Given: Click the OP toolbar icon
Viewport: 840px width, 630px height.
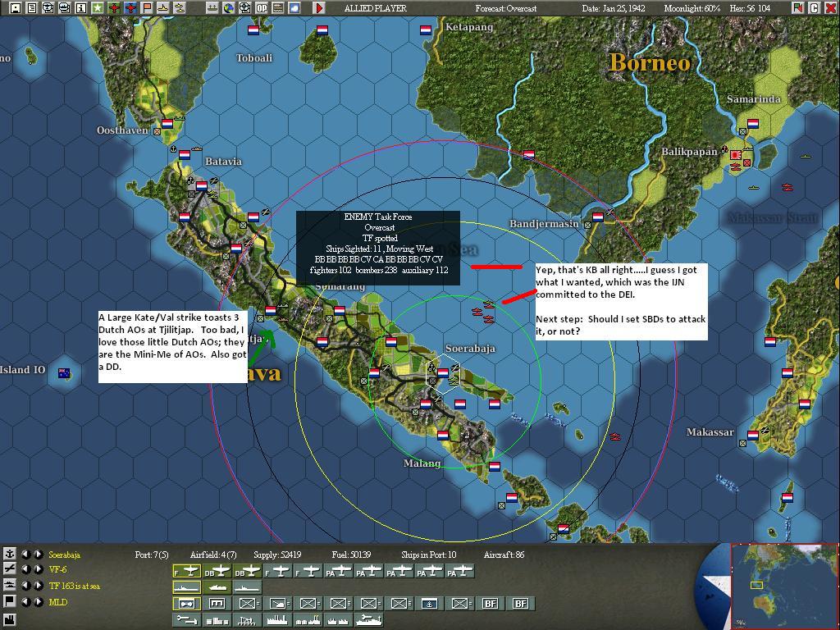Looking at the screenshot, I should pyautogui.click(x=262, y=7).
